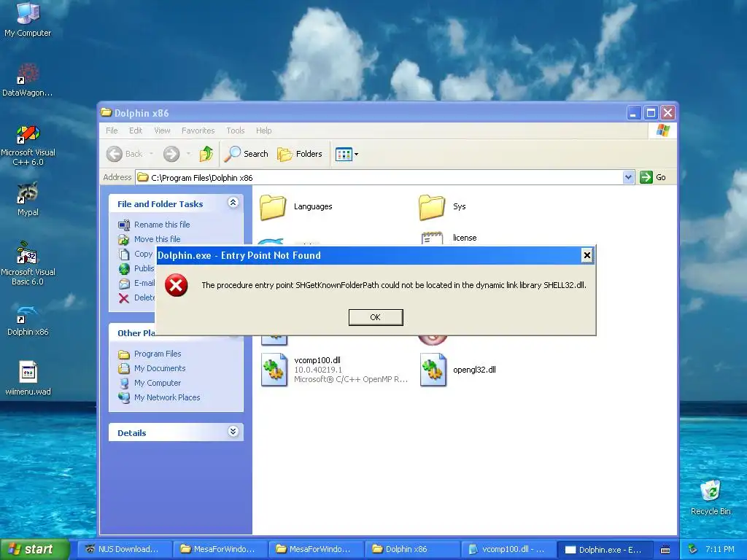Close the Entry Point Not Found dialog

[587, 255]
